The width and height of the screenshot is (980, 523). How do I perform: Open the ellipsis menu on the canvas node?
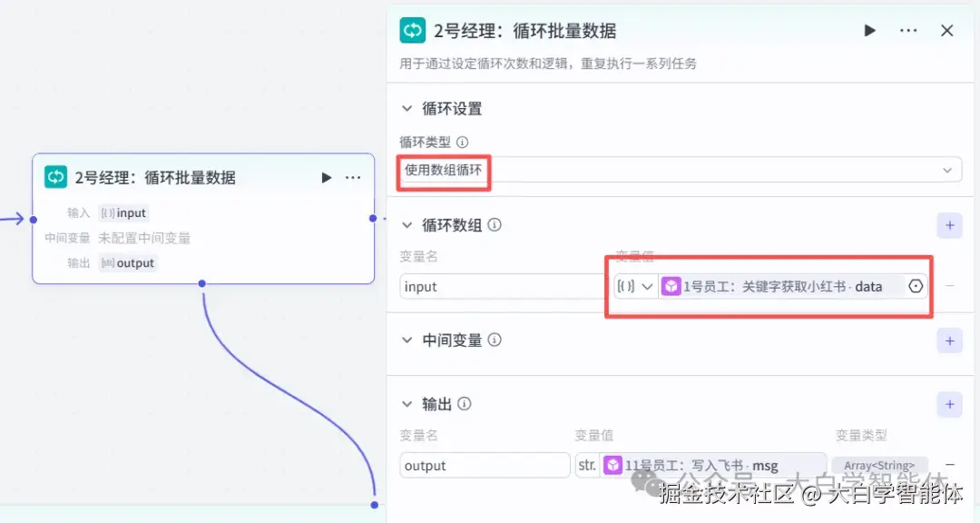tap(353, 177)
